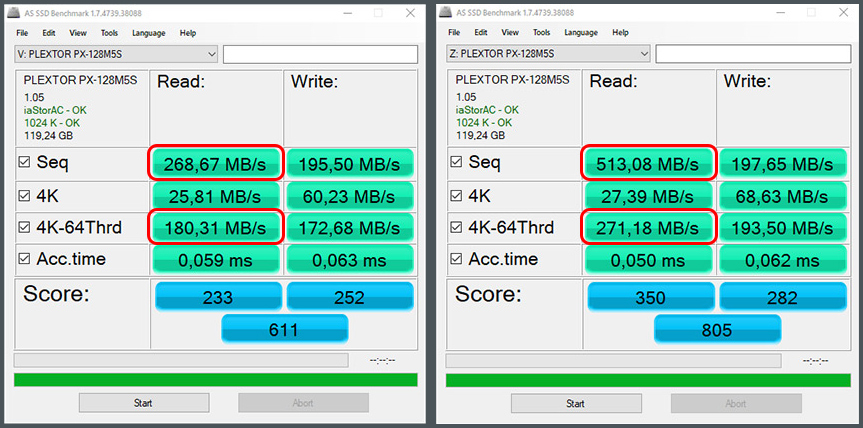Viewport: 863px width, 428px height.
Task: Minimize the right AS SSD Benchmark window
Action: pos(779,13)
